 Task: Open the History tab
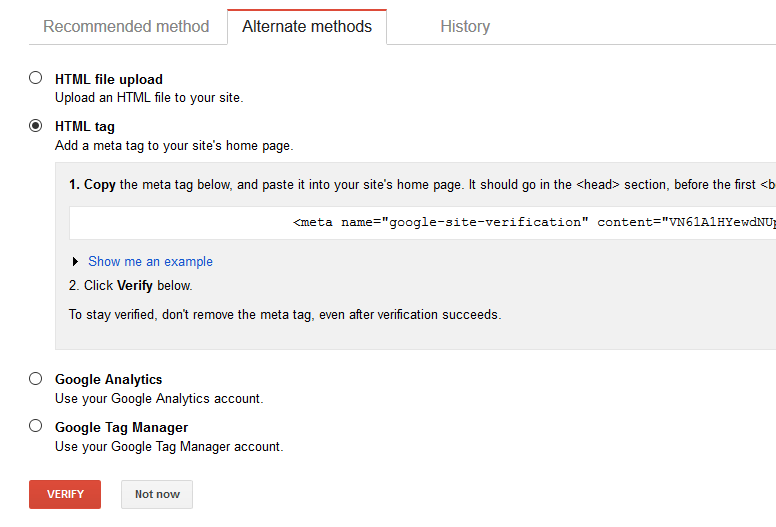pyautogui.click(x=465, y=26)
